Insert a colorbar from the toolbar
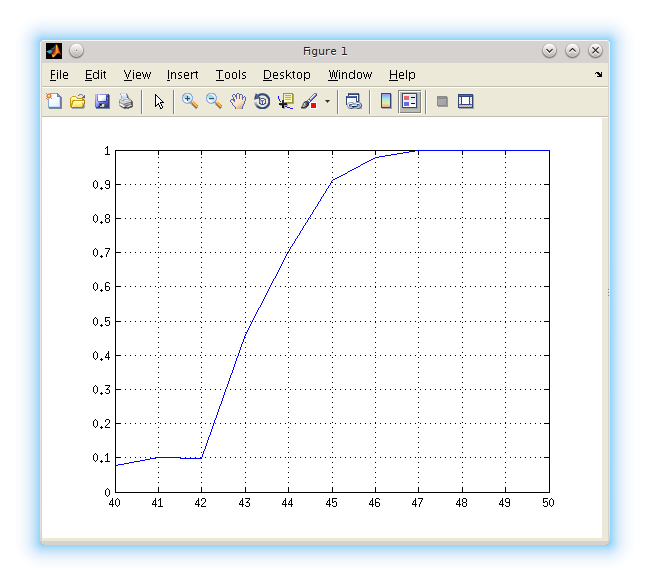This screenshot has width=650, height=585. 386,101
